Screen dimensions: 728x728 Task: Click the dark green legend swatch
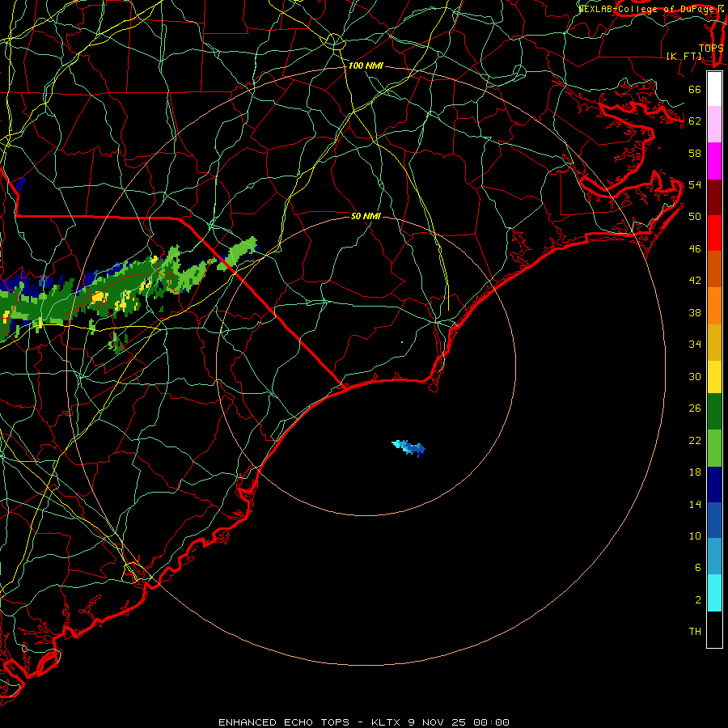(714, 412)
